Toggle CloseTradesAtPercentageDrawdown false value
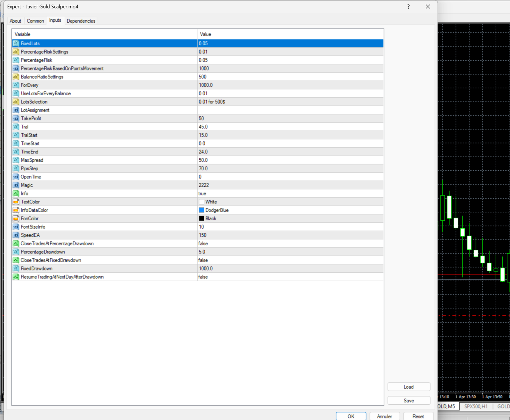This screenshot has height=420, width=510. tap(290, 243)
